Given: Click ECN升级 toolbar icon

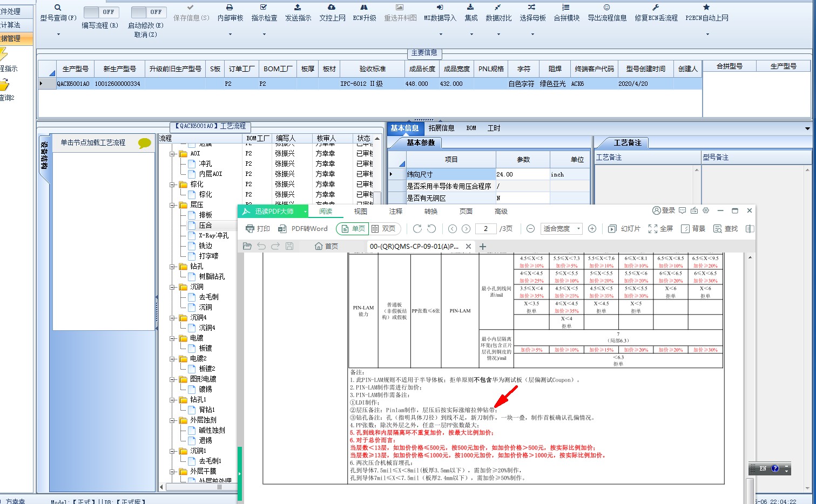Looking at the screenshot, I should tap(364, 8).
